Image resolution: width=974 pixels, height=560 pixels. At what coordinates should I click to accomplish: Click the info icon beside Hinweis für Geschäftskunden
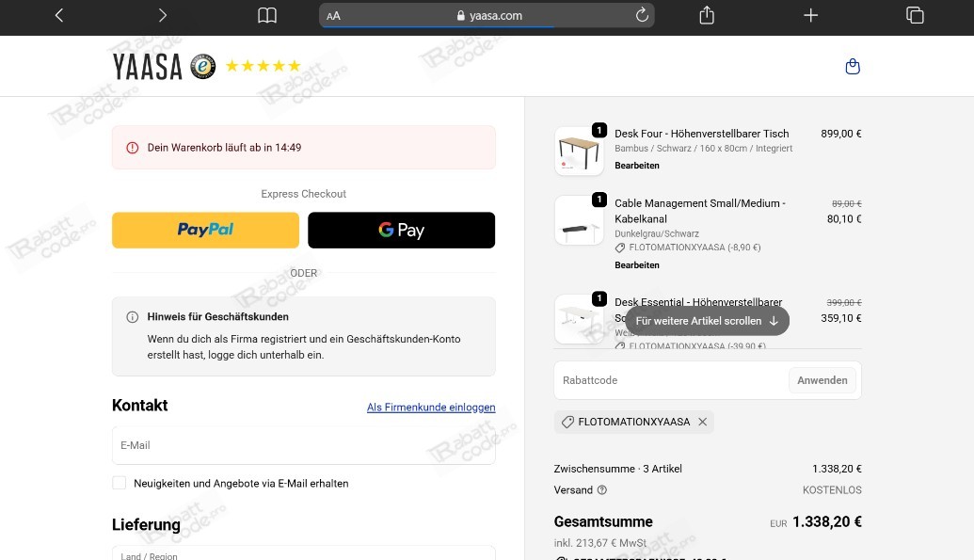(x=133, y=317)
